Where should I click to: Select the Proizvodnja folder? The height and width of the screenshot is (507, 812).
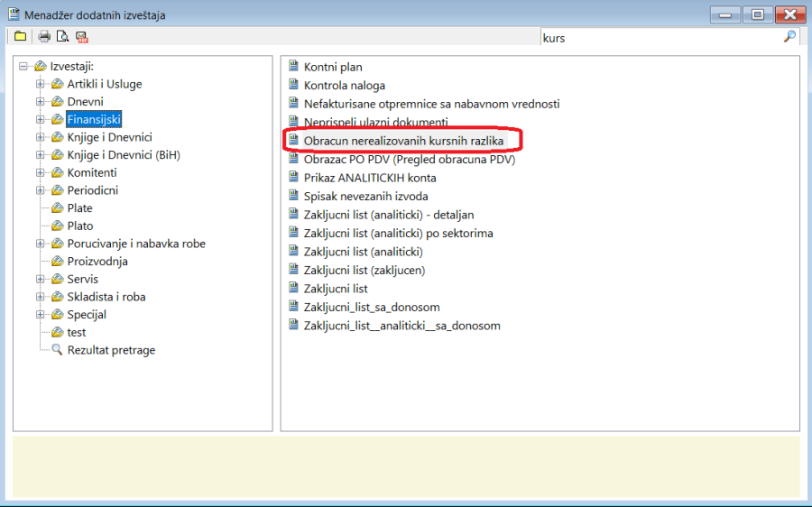click(x=97, y=262)
